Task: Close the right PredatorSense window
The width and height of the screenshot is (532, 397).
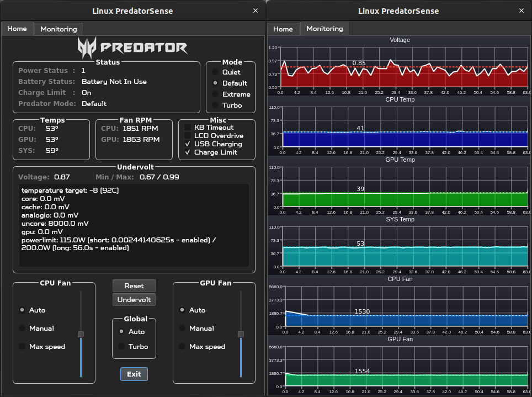Action: [x=522, y=10]
